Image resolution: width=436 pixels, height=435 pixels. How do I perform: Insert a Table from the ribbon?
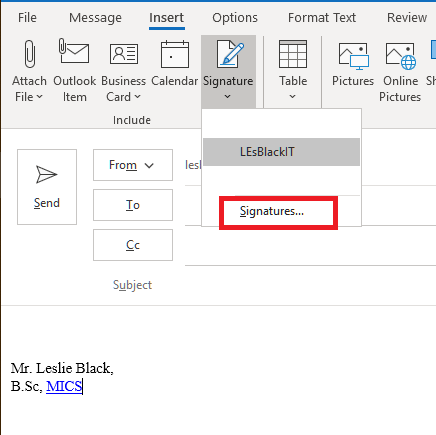click(x=293, y=71)
